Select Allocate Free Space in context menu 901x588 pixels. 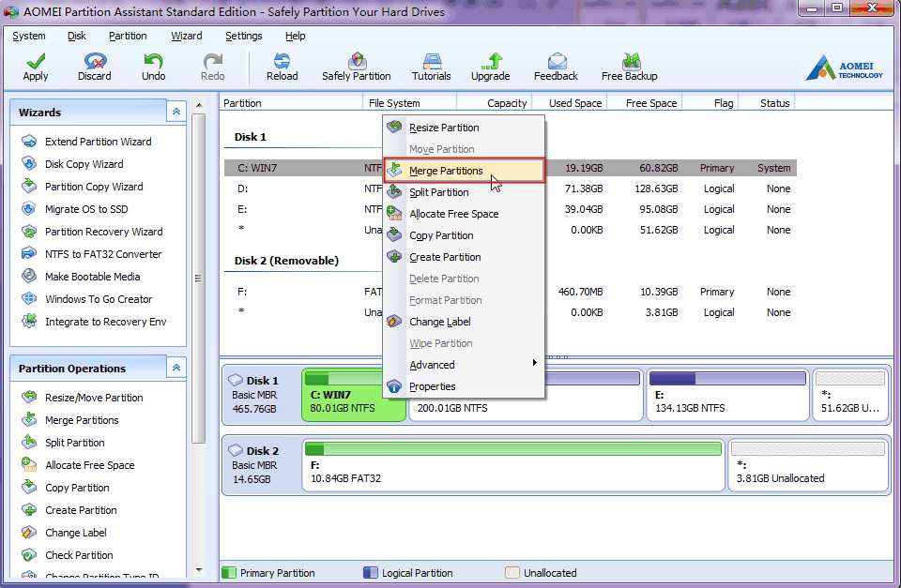pyautogui.click(x=464, y=214)
